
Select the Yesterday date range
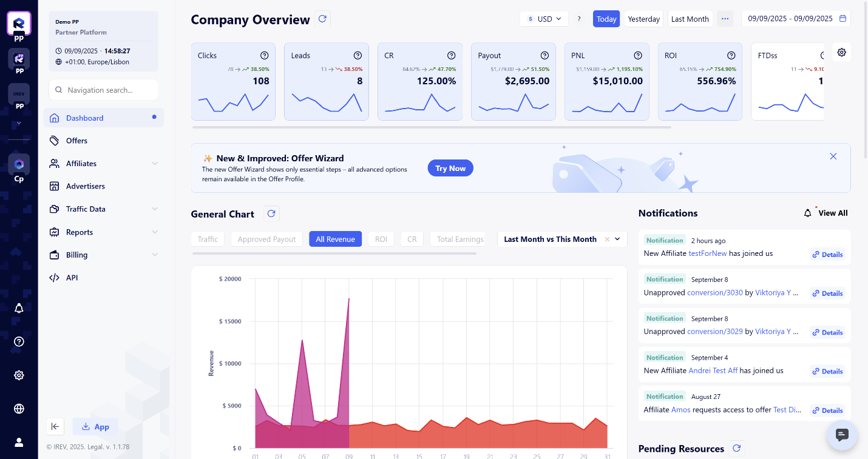pyautogui.click(x=644, y=19)
